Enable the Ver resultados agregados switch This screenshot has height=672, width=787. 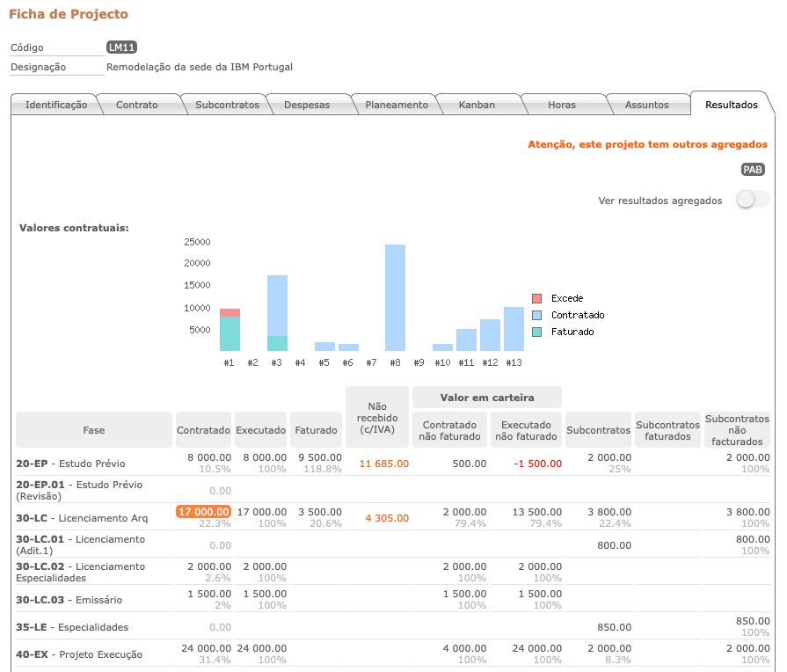pos(752,199)
